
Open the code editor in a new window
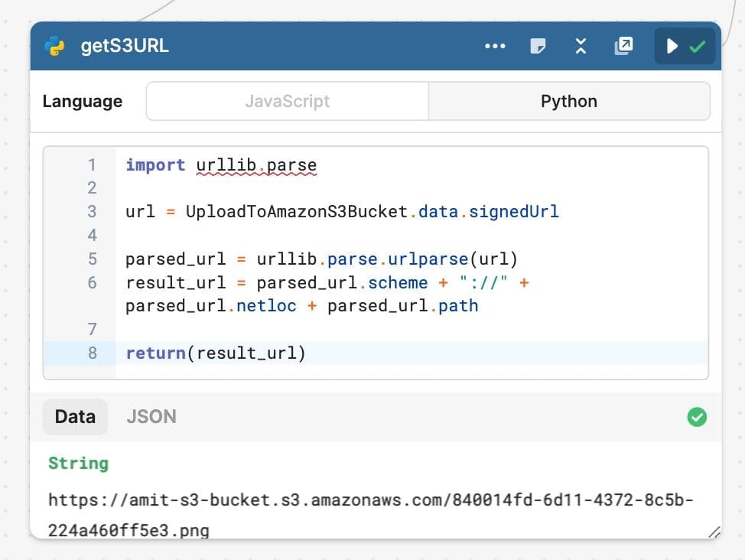point(623,46)
